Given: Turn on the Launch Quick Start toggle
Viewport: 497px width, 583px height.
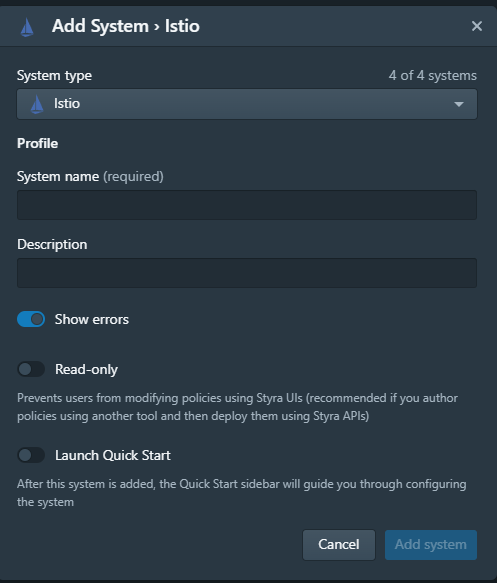Looking at the screenshot, I should coord(31,455).
